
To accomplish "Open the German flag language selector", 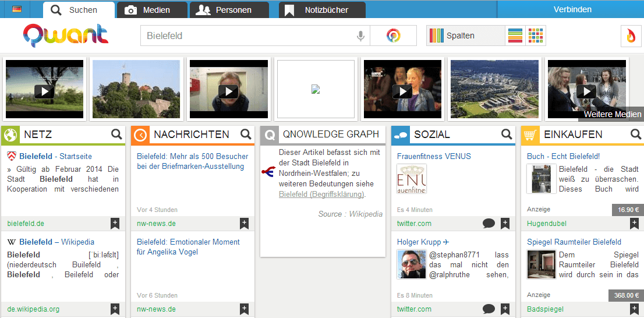I will point(17,9).
